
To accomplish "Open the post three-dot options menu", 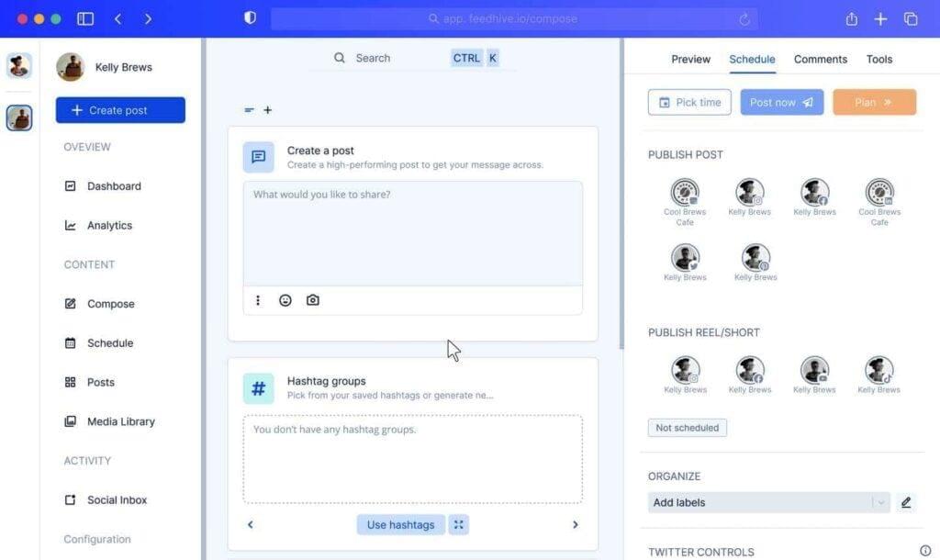I will 258,300.
